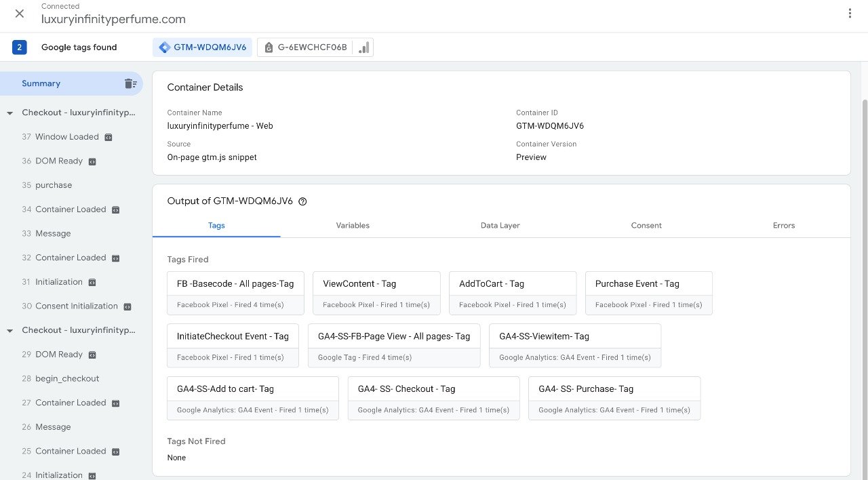The width and height of the screenshot is (868, 480).
Task: Click the API icon beside 34 Container Loaded
Action: [115, 209]
